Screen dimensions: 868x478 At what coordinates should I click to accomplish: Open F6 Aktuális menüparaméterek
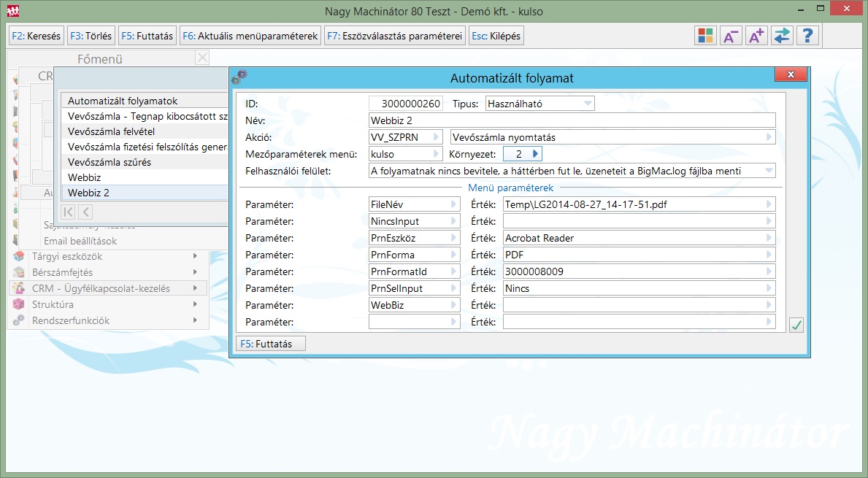pos(250,36)
